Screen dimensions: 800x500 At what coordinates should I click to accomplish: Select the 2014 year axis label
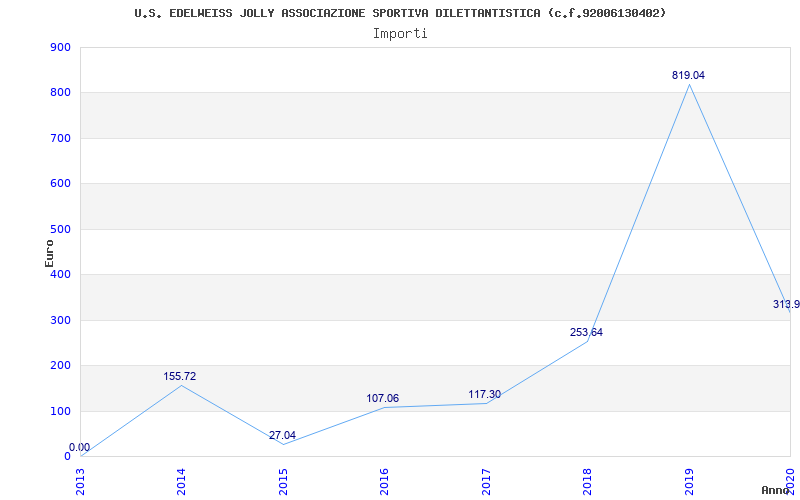[x=181, y=482]
